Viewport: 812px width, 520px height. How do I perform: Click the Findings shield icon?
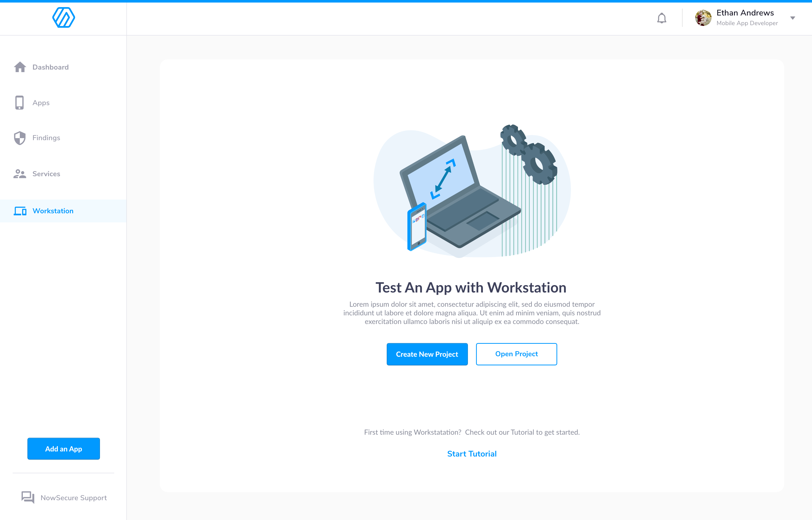click(20, 138)
